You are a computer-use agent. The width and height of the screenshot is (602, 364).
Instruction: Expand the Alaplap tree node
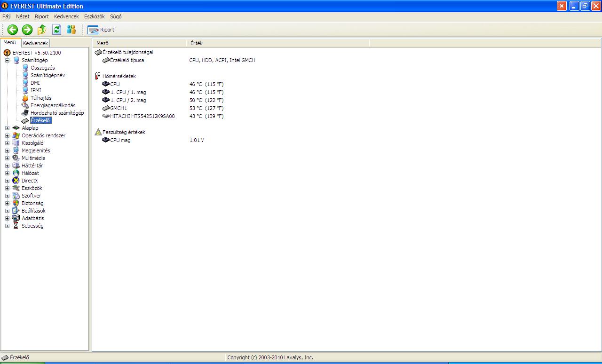(x=7, y=128)
